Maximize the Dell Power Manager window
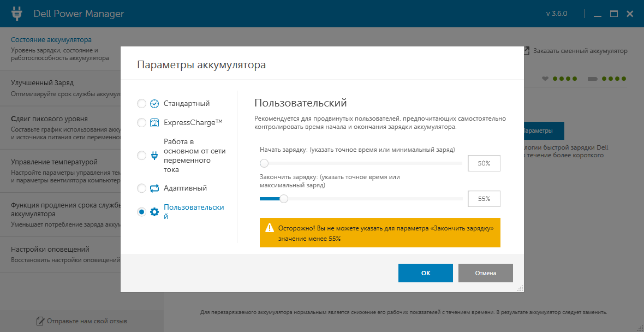The height and width of the screenshot is (332, 644). click(x=614, y=14)
